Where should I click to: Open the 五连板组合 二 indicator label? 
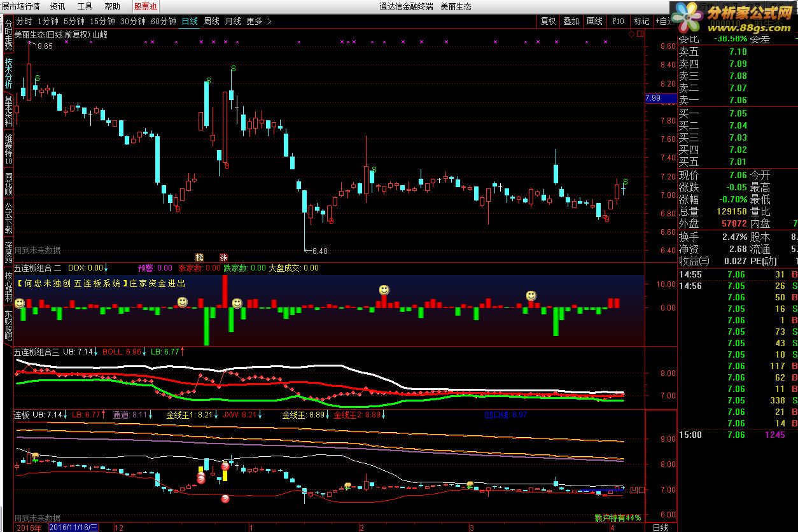point(38,268)
